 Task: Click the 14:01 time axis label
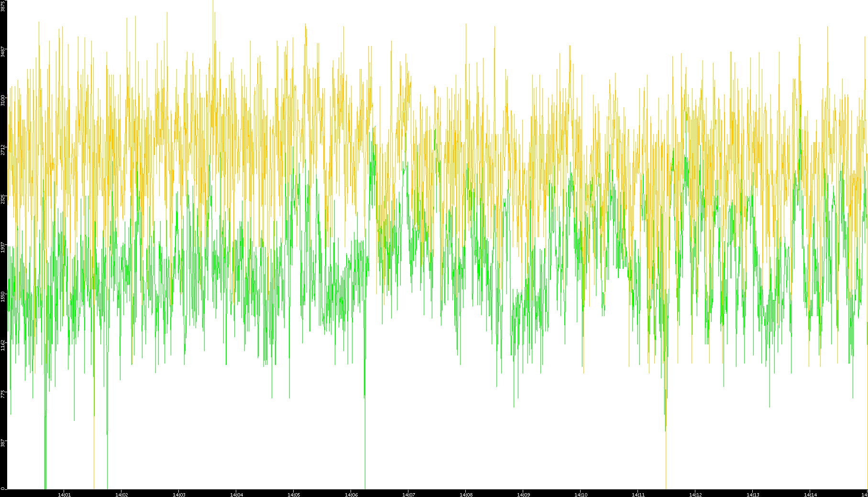64,495
